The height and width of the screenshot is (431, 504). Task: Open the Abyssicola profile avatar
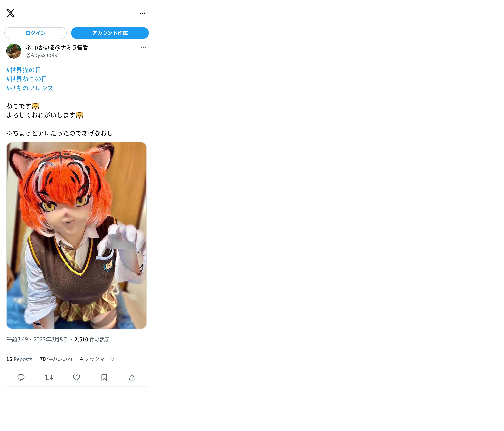(x=14, y=51)
